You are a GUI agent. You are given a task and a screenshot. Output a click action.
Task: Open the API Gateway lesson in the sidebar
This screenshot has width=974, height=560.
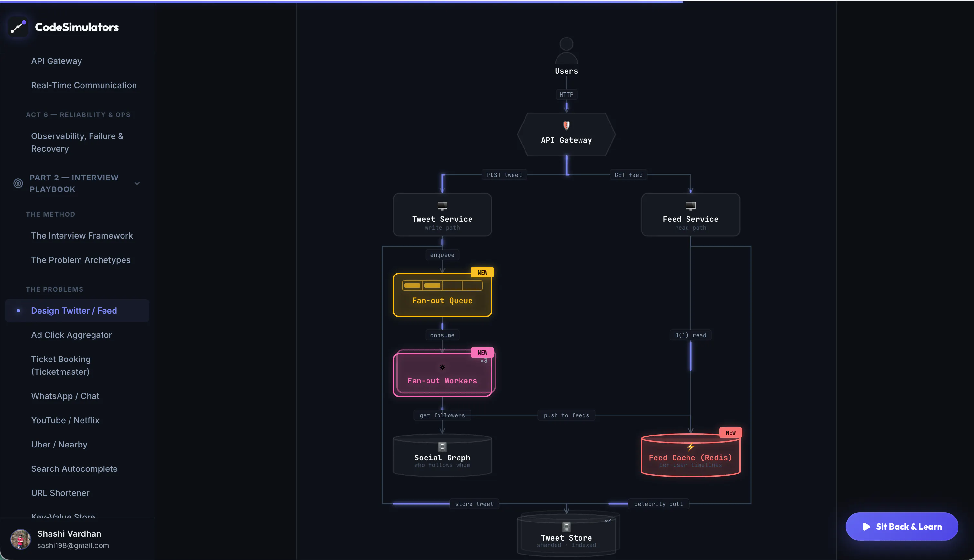tap(57, 61)
